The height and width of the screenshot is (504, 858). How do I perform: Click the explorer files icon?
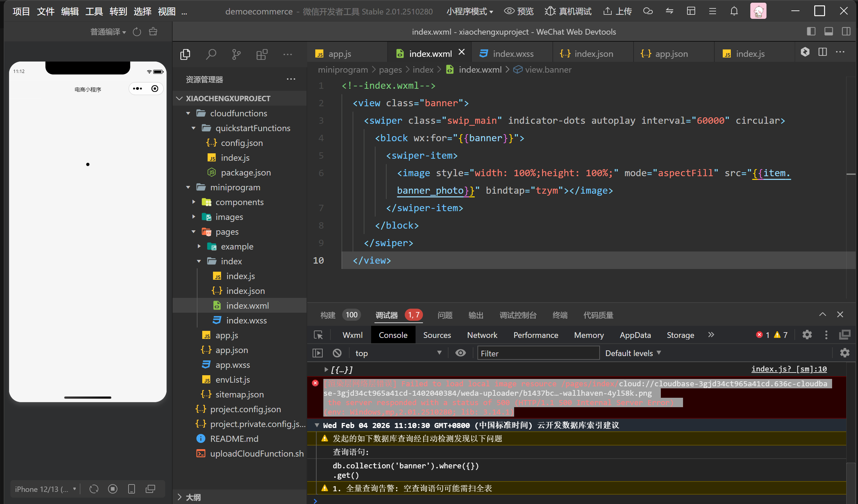click(x=185, y=54)
